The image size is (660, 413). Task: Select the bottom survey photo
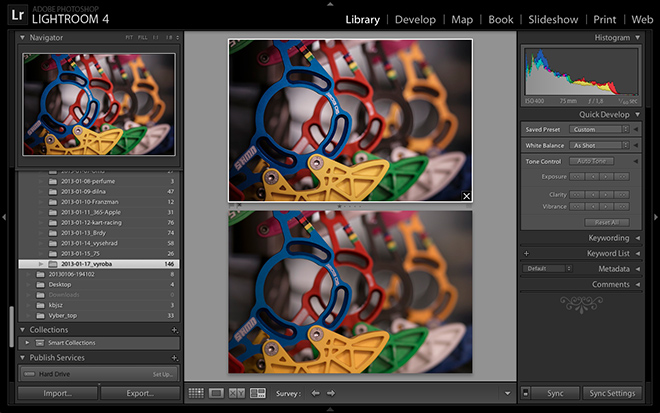[x=350, y=292]
